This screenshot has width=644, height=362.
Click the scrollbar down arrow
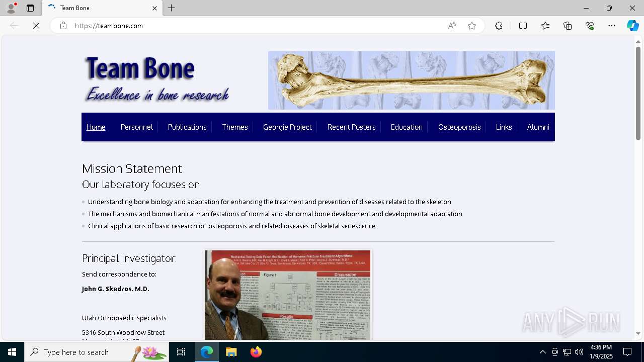638,333
